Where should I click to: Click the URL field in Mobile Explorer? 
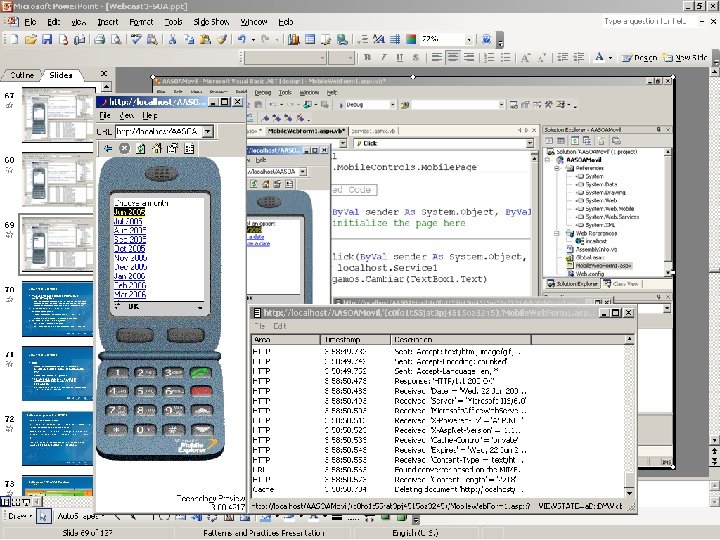(x=159, y=131)
